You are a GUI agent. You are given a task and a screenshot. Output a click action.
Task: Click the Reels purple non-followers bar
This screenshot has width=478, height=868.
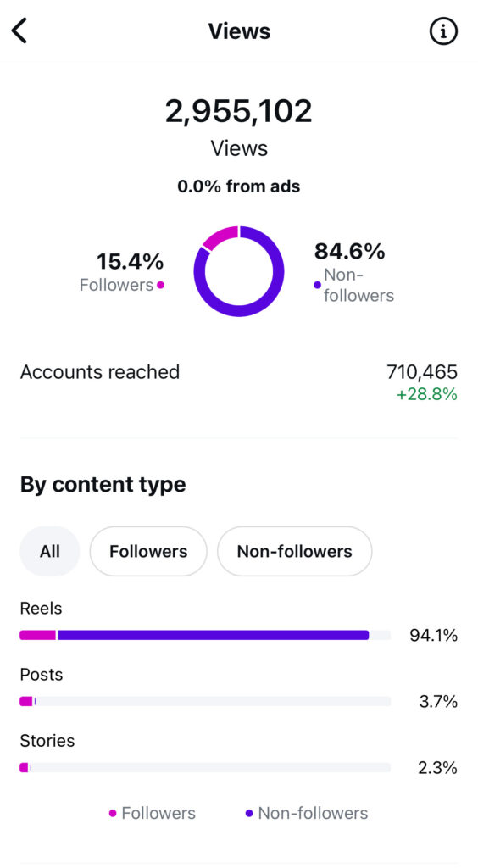(x=214, y=635)
